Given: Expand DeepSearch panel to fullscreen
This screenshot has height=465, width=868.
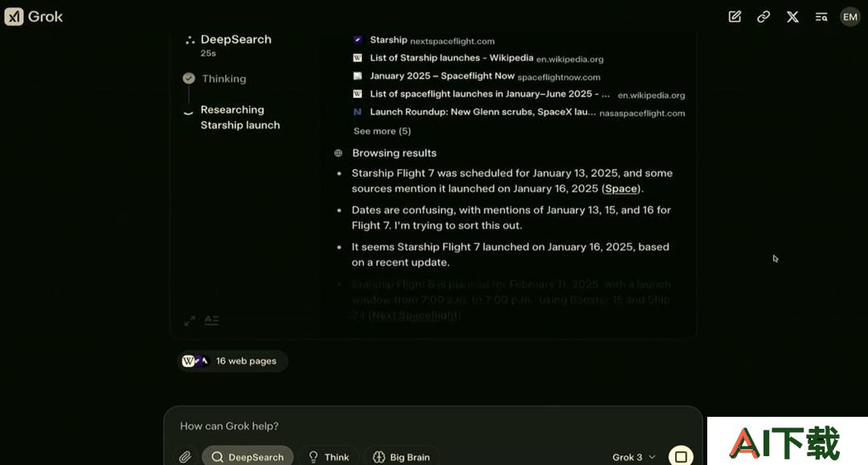Looking at the screenshot, I should tap(190, 320).
